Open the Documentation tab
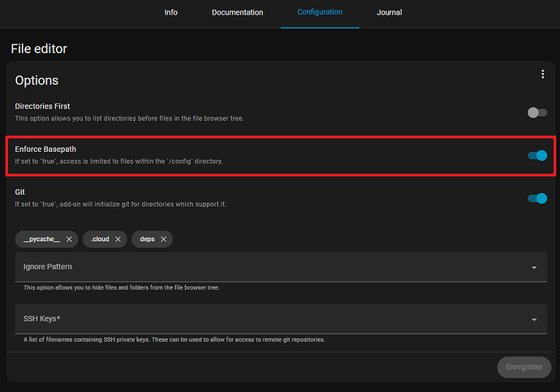 pos(237,13)
